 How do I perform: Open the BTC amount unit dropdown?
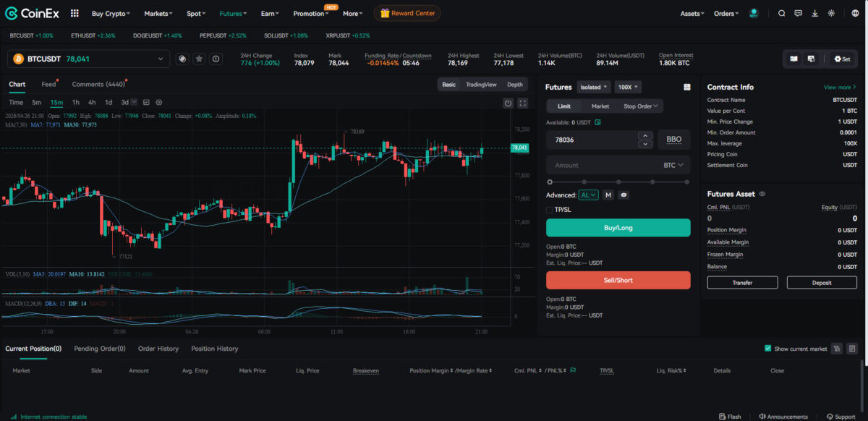point(673,165)
